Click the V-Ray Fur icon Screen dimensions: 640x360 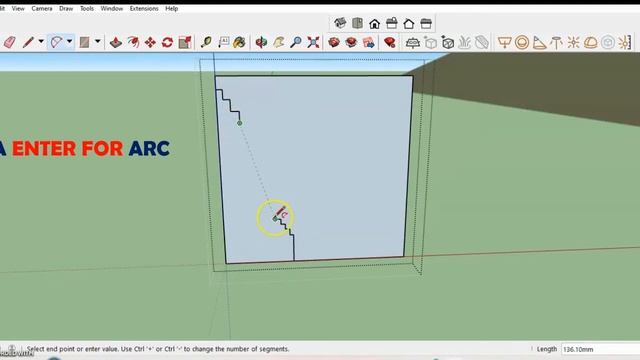click(x=464, y=42)
